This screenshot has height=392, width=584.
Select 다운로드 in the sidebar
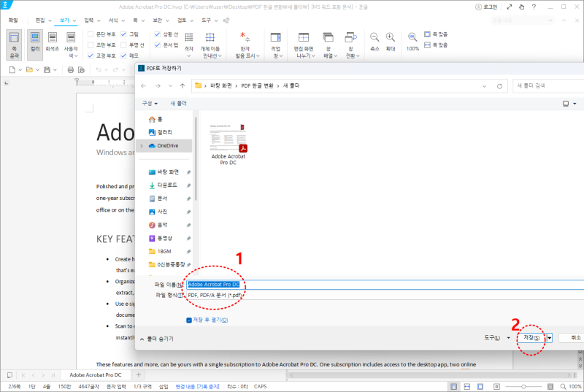click(167, 185)
